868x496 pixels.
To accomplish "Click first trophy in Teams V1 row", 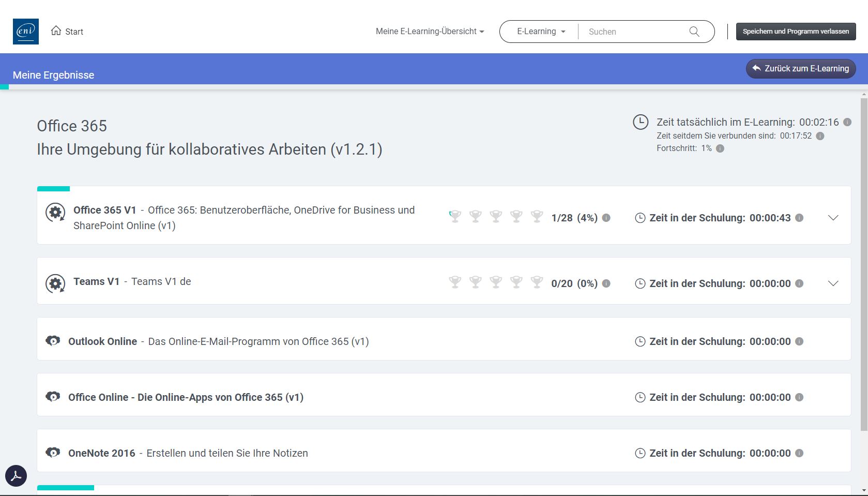I will point(455,282).
